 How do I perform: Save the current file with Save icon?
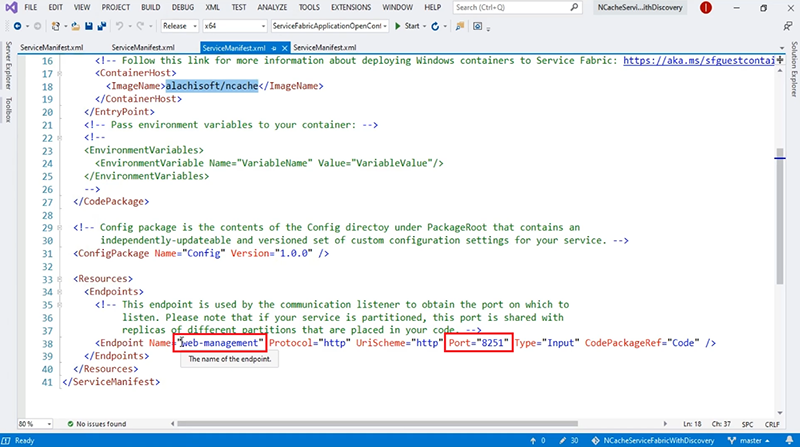[89, 26]
